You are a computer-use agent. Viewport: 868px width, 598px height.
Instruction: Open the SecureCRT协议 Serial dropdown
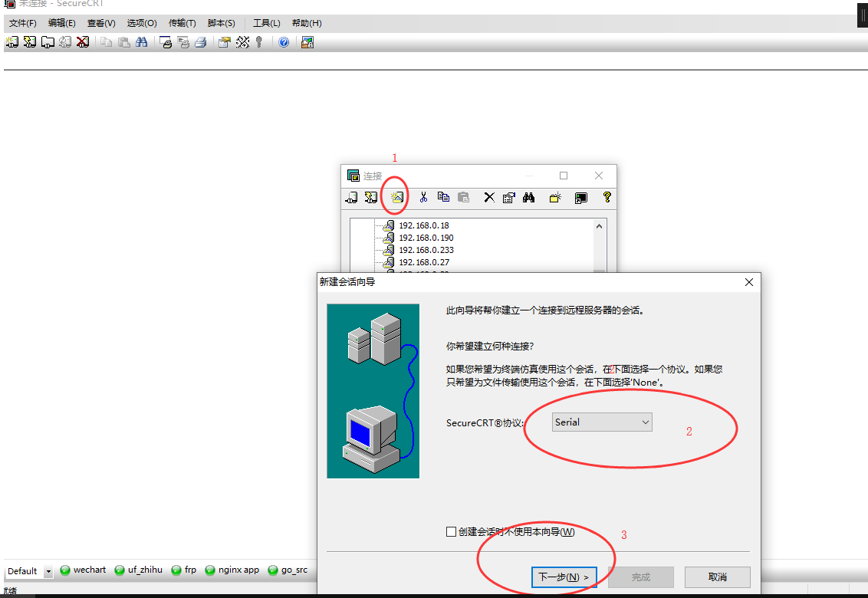pos(602,422)
